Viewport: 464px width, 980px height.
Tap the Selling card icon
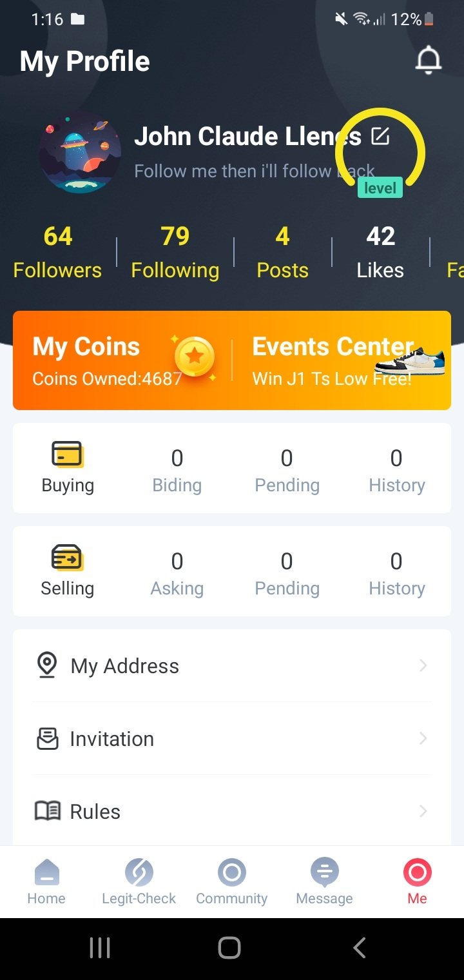[67, 558]
